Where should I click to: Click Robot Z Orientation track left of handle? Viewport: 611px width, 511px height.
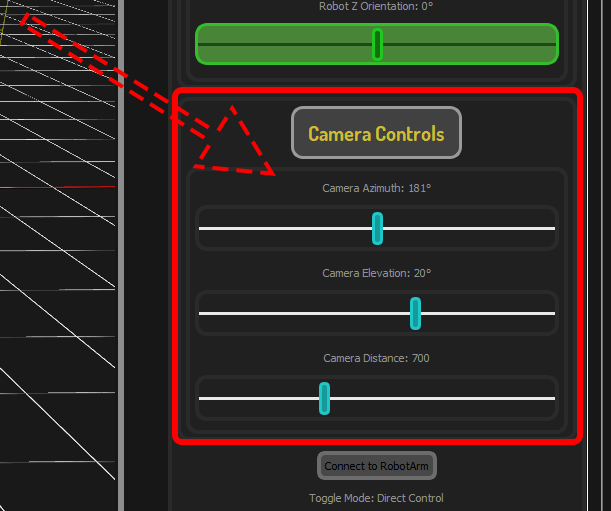(x=285, y=44)
